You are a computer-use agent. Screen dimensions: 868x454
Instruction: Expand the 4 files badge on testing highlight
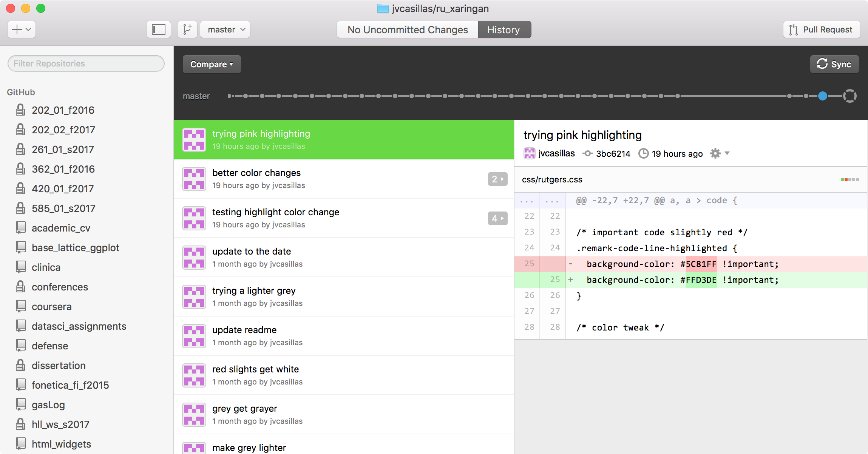pyautogui.click(x=497, y=218)
